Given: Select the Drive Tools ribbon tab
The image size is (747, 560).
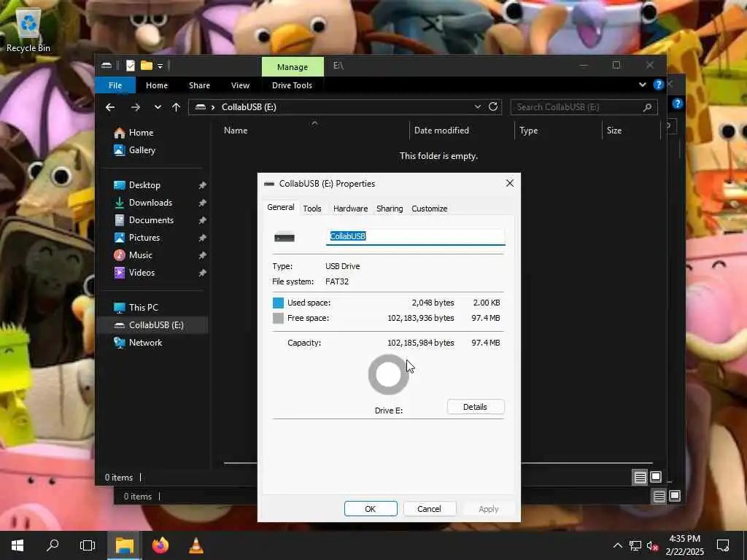Looking at the screenshot, I should click(292, 85).
